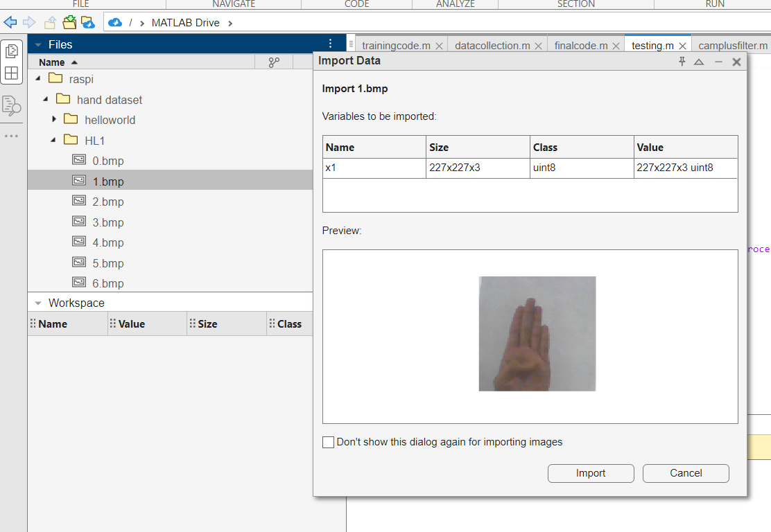This screenshot has width=771, height=532.
Task: Click the forward navigation arrow
Action: pos(28,22)
